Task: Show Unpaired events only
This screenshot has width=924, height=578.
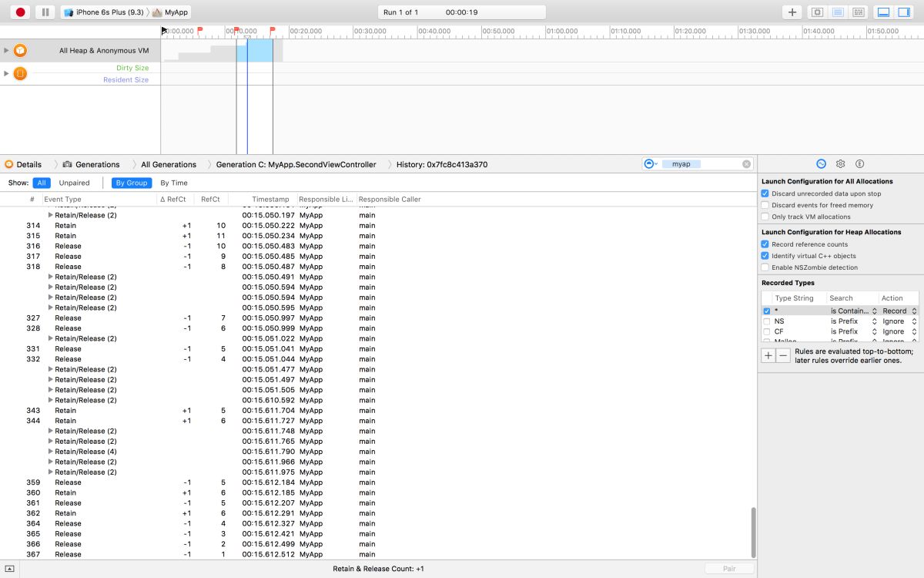Action: click(74, 183)
